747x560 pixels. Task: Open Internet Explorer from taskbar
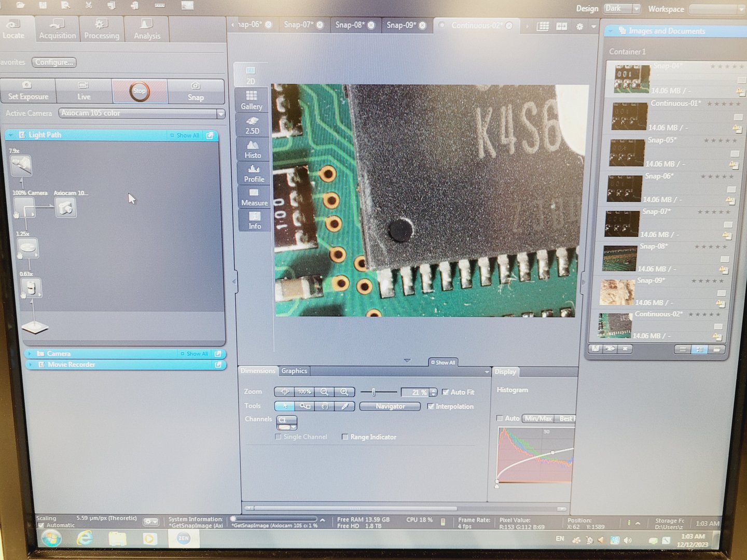[85, 538]
